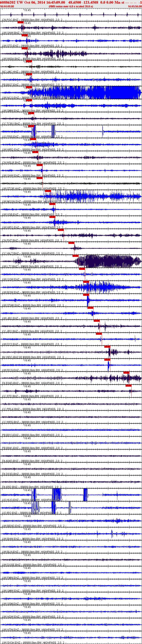Select the pick marker on the CC.VALT.BHZ trace
This screenshot has height=644, width=142.
71,243
